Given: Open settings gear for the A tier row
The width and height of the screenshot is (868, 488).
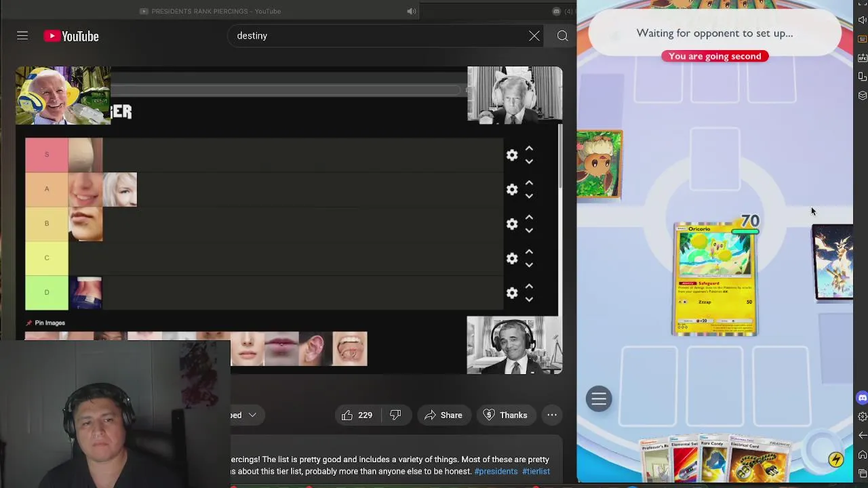Looking at the screenshot, I should pyautogui.click(x=512, y=189).
